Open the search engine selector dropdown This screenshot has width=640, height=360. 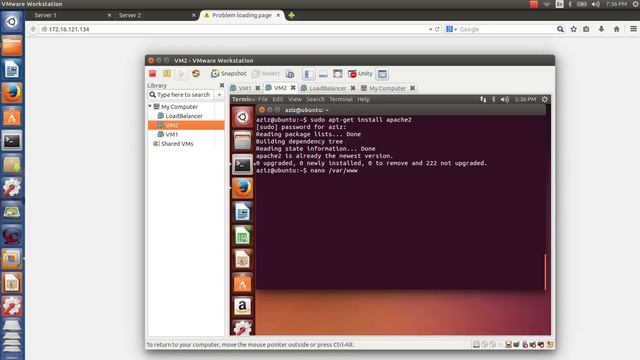(451, 29)
